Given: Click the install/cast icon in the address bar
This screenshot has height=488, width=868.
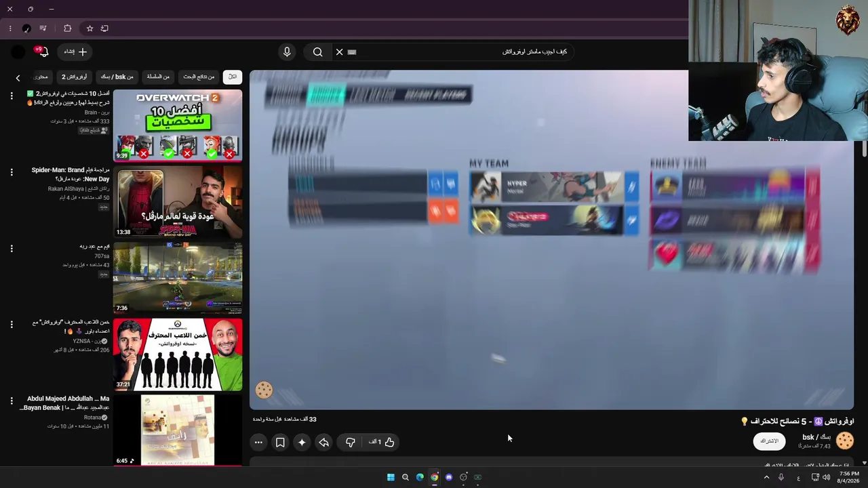Looking at the screenshot, I should coord(104,28).
